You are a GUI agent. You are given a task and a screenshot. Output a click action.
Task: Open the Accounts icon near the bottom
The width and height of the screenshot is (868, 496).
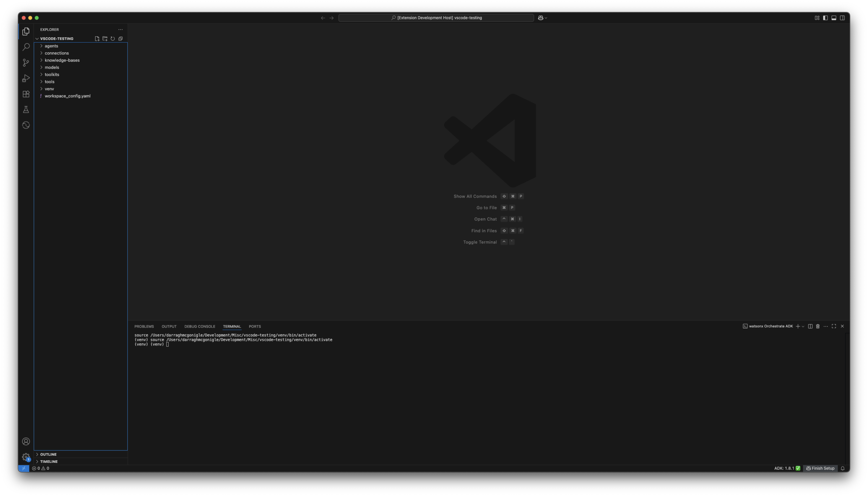click(26, 441)
